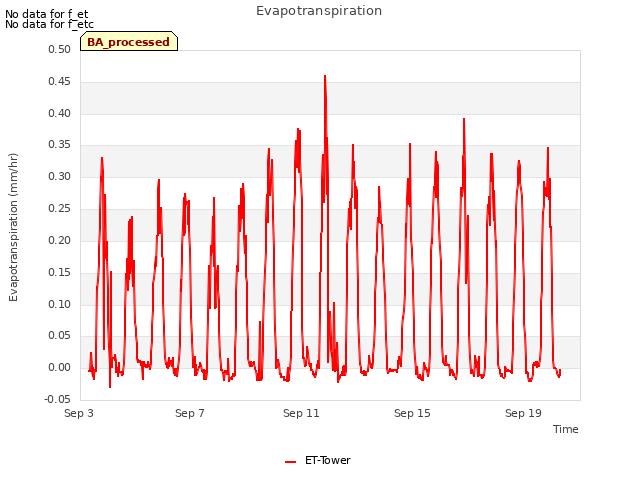Click the Sep 3 x-axis label
Screen dimensions: 640x480
click(x=79, y=413)
